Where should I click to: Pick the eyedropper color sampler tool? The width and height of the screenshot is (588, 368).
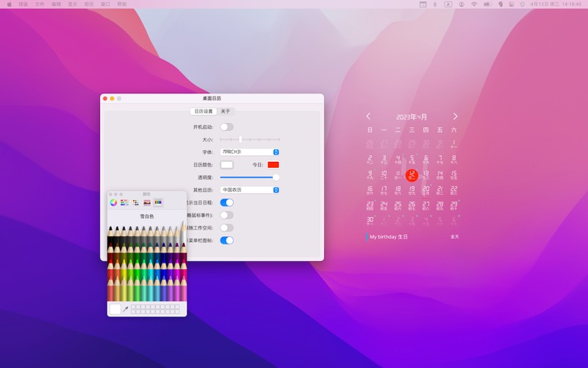point(126,309)
